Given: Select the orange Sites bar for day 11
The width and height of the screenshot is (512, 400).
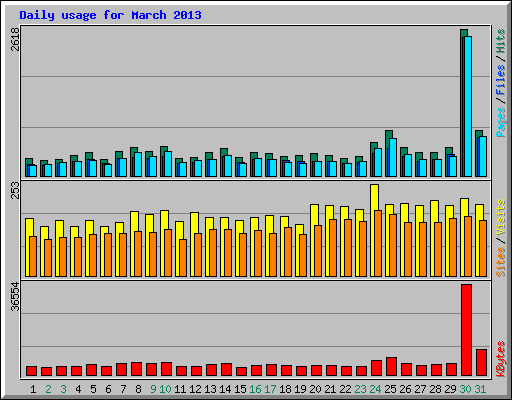Looking at the screenshot, I should pos(183,258).
